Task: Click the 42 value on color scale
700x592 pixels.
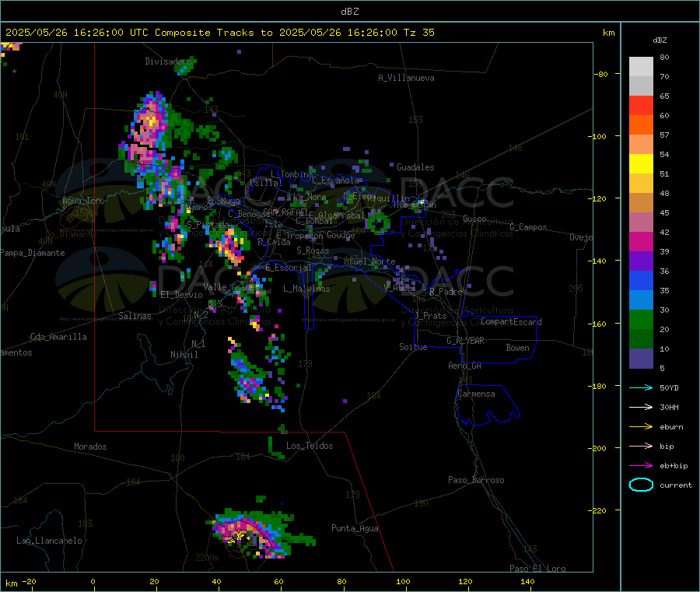Action: pos(664,232)
